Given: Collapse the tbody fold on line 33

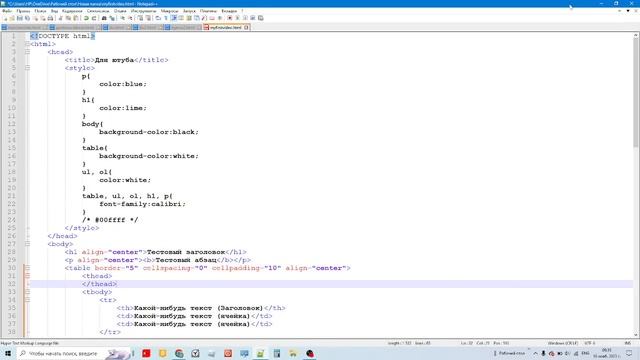Looking at the screenshot, I should tap(27, 292).
